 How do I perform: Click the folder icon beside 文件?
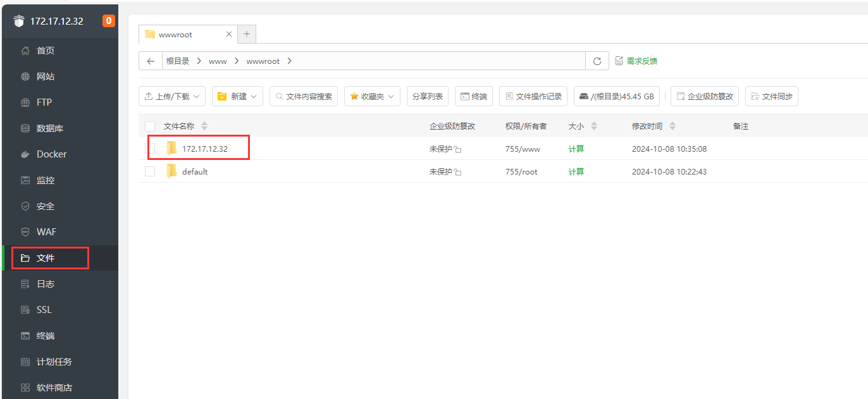click(x=25, y=258)
